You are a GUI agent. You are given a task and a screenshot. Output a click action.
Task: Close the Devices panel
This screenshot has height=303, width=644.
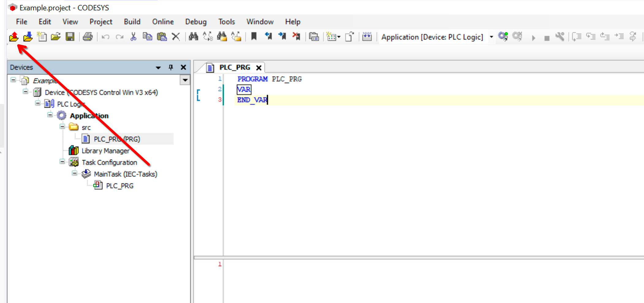coord(183,67)
